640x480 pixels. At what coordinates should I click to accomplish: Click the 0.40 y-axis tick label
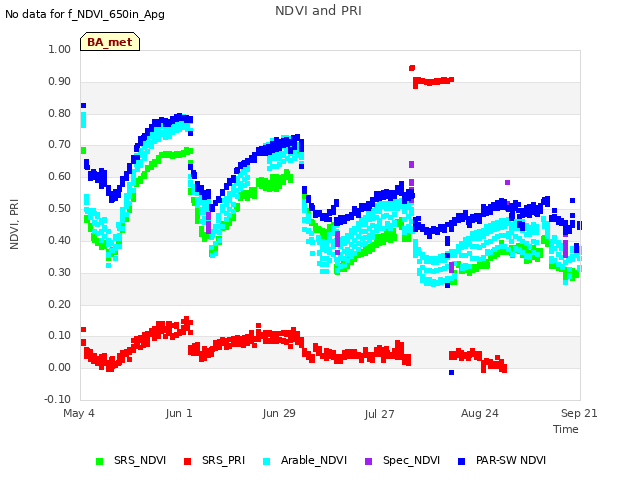[60, 240]
